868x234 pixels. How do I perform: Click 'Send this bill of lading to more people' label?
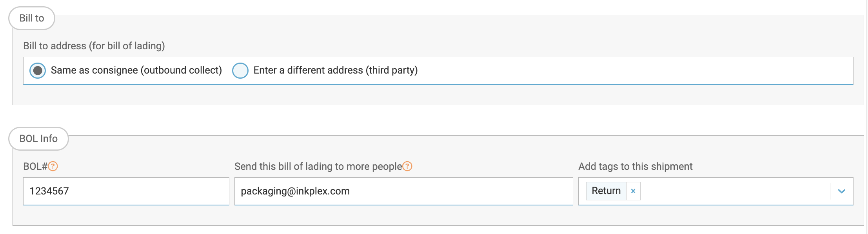pyautogui.click(x=318, y=166)
